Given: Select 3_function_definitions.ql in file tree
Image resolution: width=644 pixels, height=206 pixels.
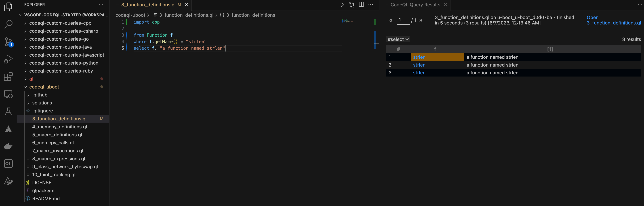Looking at the screenshot, I should pyautogui.click(x=59, y=119).
